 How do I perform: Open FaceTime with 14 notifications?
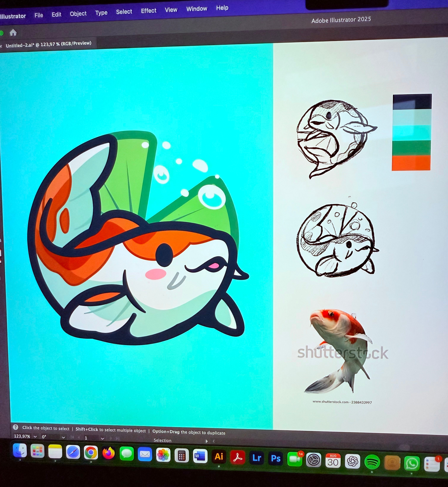pos(295,459)
